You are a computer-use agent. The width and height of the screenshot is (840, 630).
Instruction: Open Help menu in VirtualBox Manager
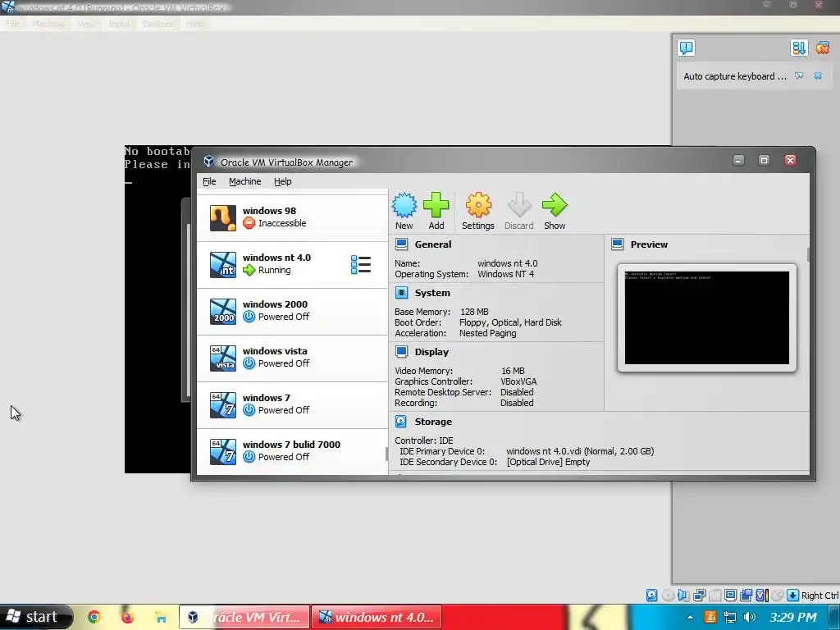click(283, 181)
